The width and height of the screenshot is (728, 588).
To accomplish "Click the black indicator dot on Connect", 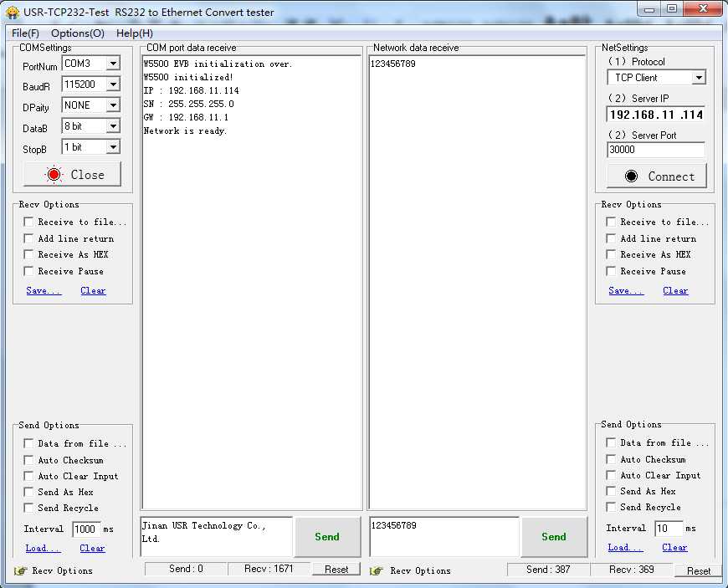I will point(631,176).
